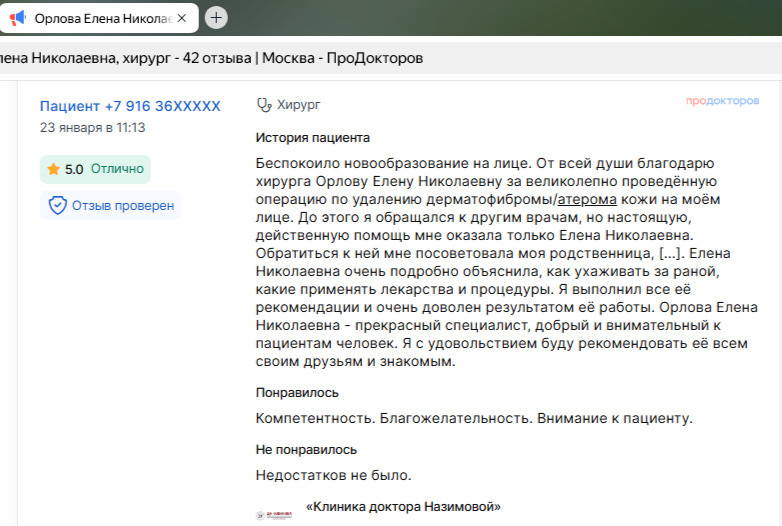Click the История пациента heading

pos(313,138)
